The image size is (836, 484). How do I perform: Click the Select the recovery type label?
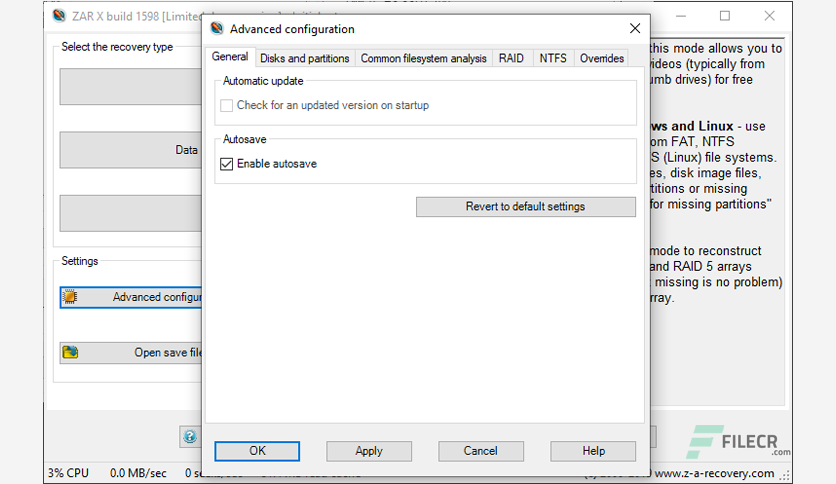[x=117, y=47]
